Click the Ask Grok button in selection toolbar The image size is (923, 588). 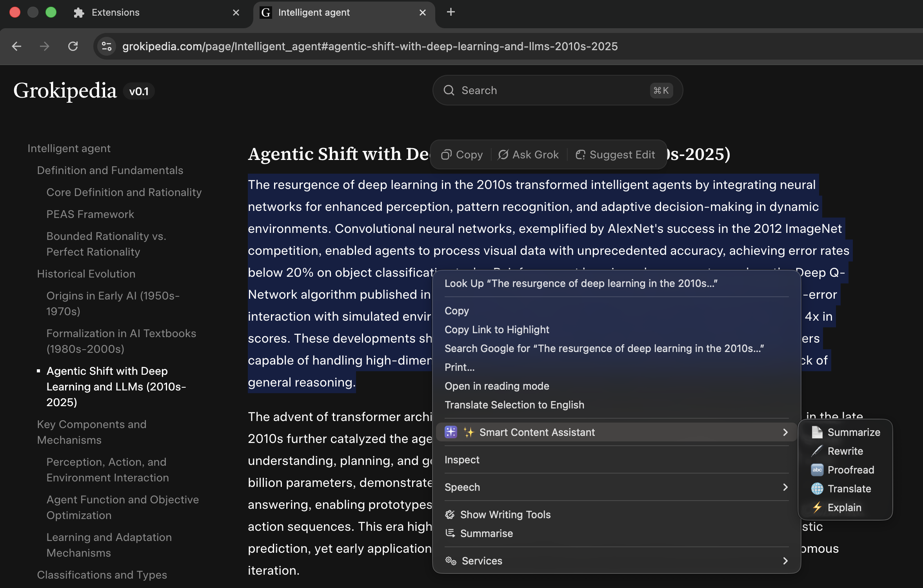click(529, 154)
